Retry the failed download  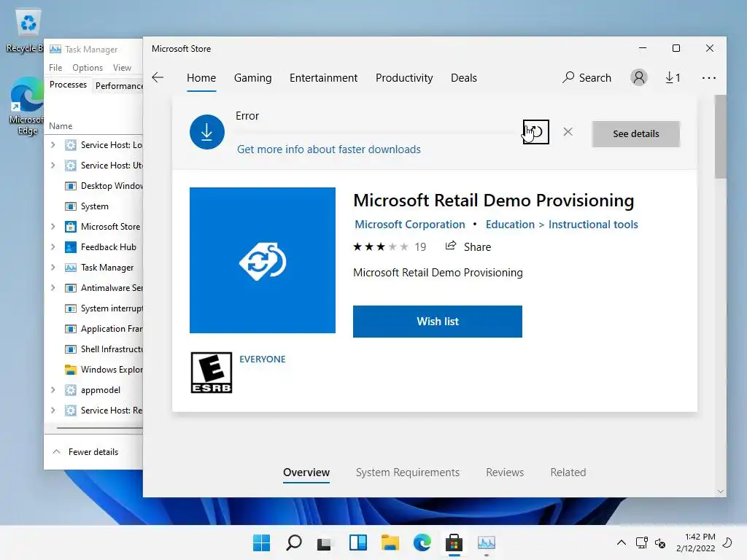pos(536,132)
